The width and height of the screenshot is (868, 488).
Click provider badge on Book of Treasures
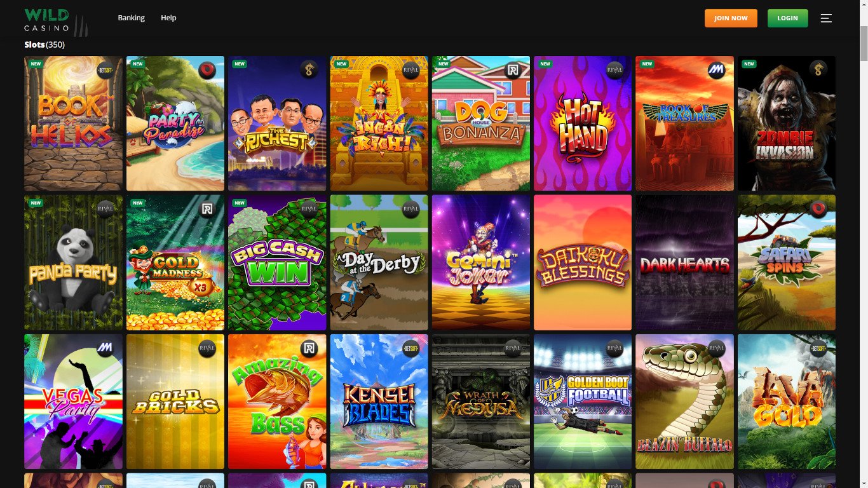click(717, 71)
